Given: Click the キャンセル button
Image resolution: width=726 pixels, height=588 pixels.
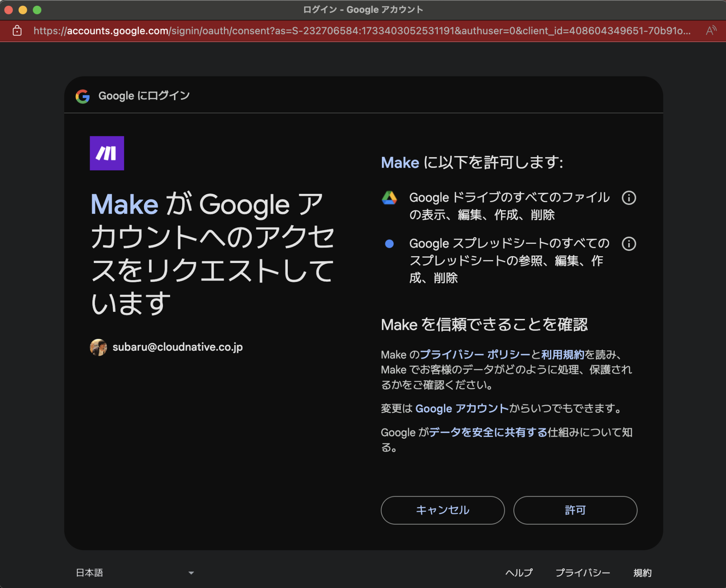Looking at the screenshot, I should point(442,510).
